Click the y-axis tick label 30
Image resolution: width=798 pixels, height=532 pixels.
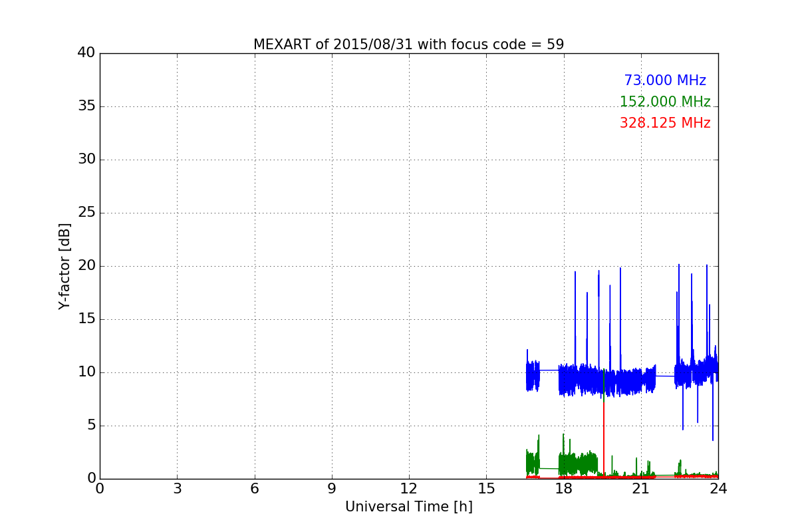click(86, 160)
